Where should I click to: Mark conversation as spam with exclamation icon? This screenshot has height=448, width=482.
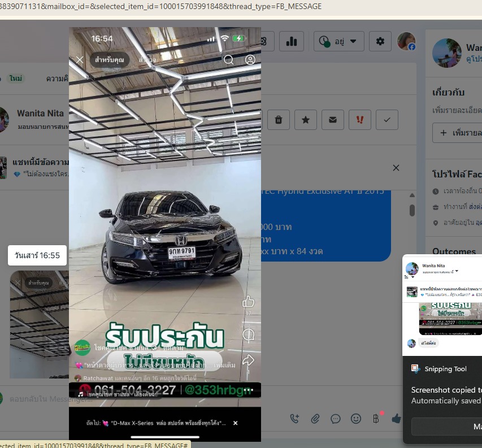[360, 120]
